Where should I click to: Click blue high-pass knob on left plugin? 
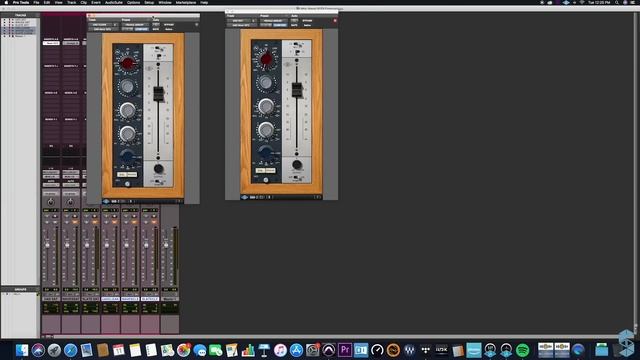[x=127, y=156]
